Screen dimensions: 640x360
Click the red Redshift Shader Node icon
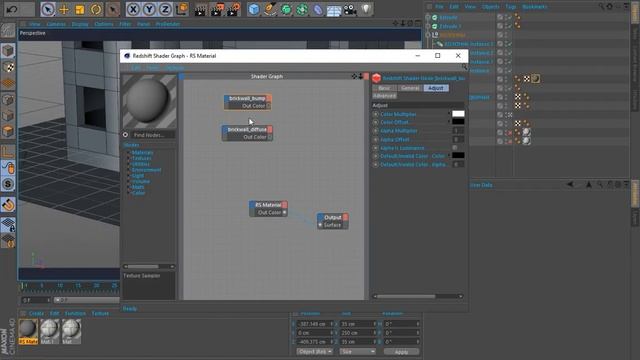(x=376, y=78)
